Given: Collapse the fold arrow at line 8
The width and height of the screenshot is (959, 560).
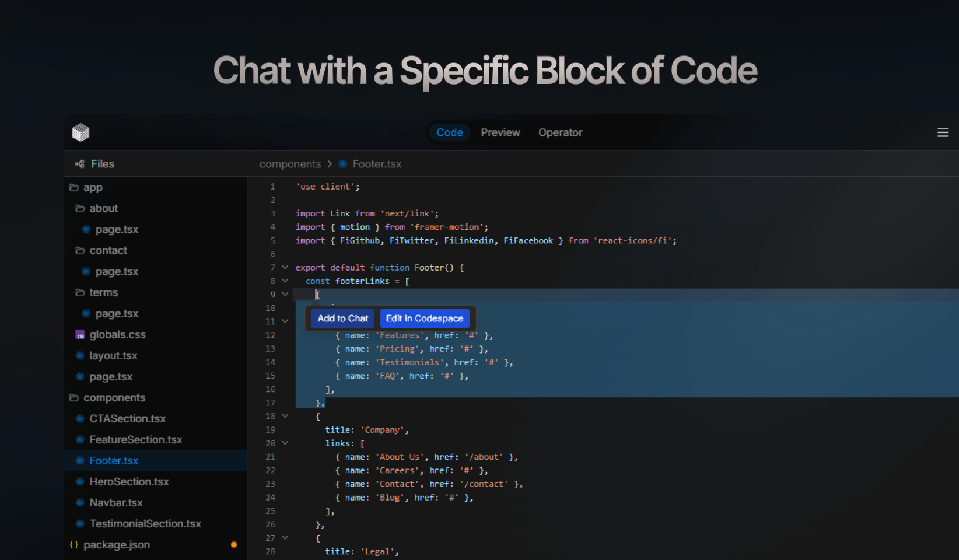Looking at the screenshot, I should 285,281.
